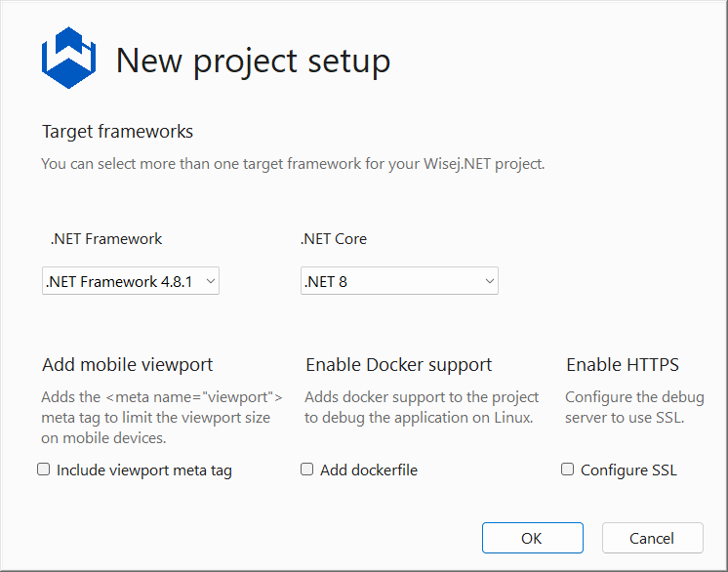Click the Enable HTTPS heading
This screenshot has height=572, width=728.
[623, 365]
